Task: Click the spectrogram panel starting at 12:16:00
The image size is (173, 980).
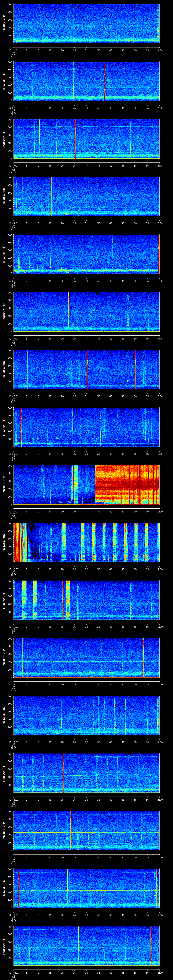Action: (87, 888)
